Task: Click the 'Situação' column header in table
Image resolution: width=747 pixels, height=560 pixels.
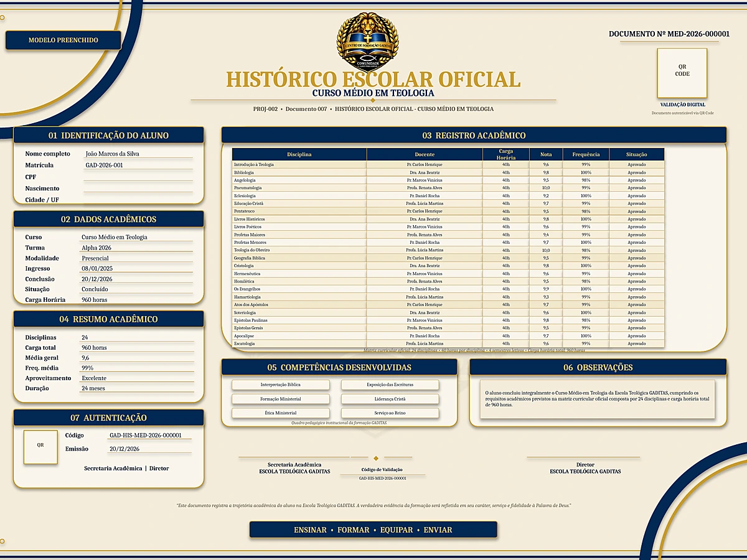Action: 637,154
